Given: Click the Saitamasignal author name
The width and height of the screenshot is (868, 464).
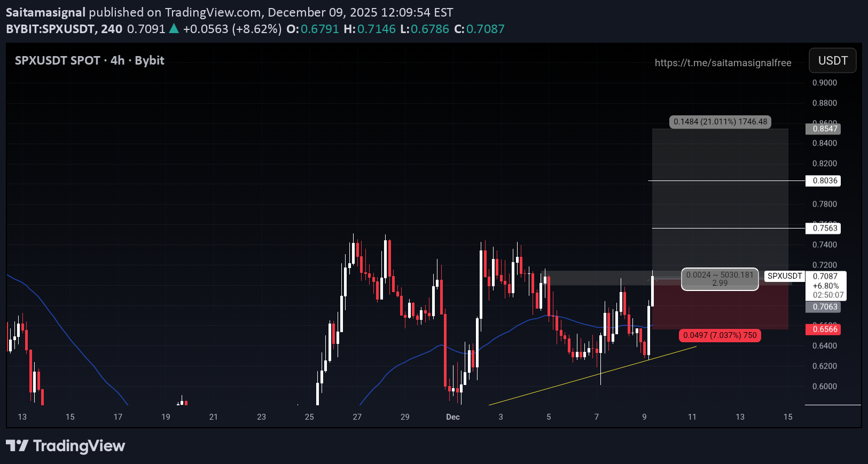Looking at the screenshot, I should coord(45,12).
